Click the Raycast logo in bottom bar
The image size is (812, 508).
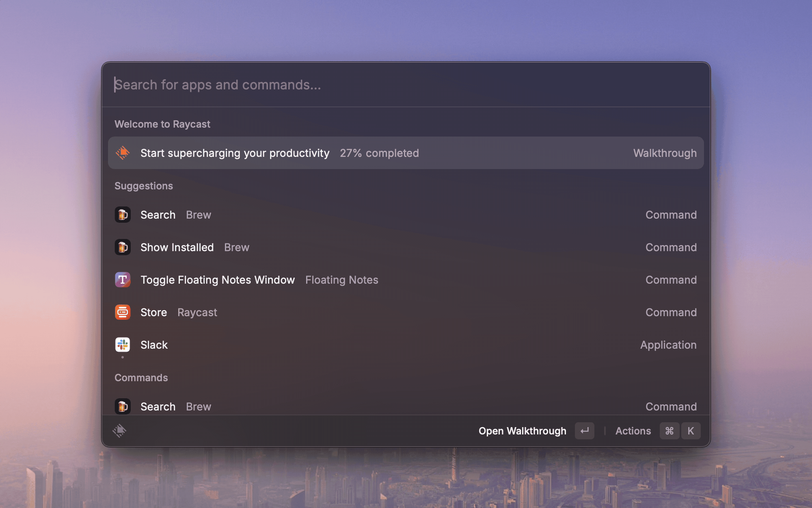pyautogui.click(x=120, y=431)
